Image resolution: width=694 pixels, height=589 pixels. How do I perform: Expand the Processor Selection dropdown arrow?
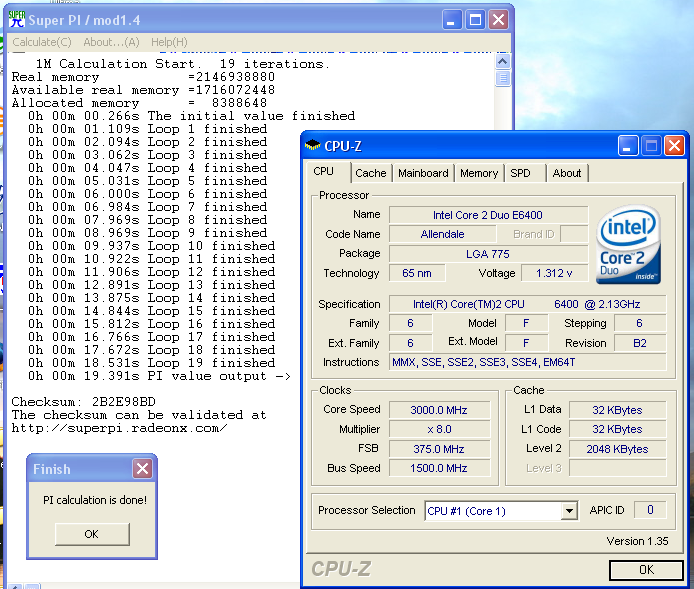pos(569,511)
